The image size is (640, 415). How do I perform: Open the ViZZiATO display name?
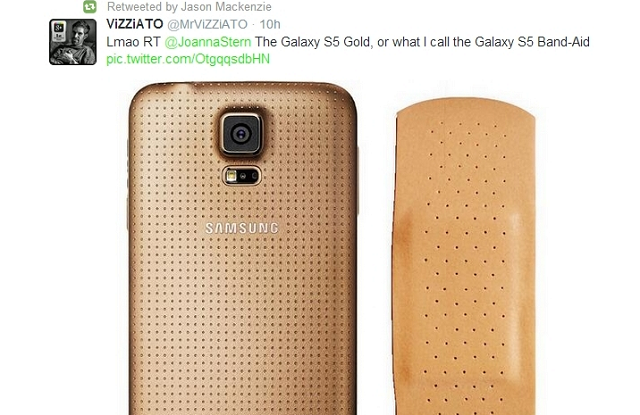135,24
